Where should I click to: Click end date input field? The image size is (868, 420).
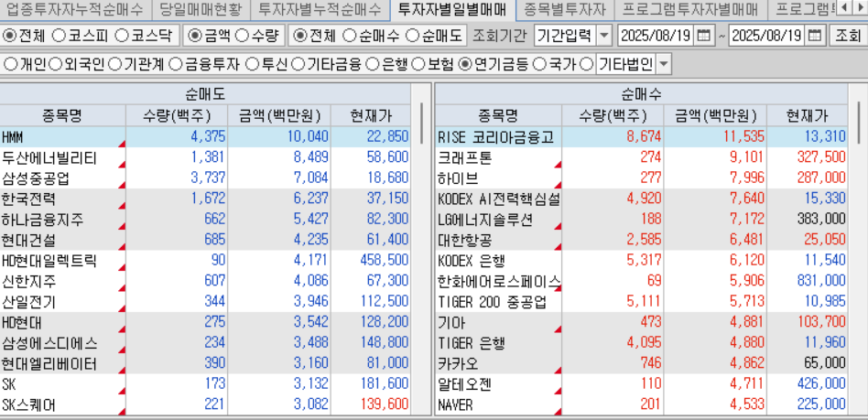pos(768,36)
